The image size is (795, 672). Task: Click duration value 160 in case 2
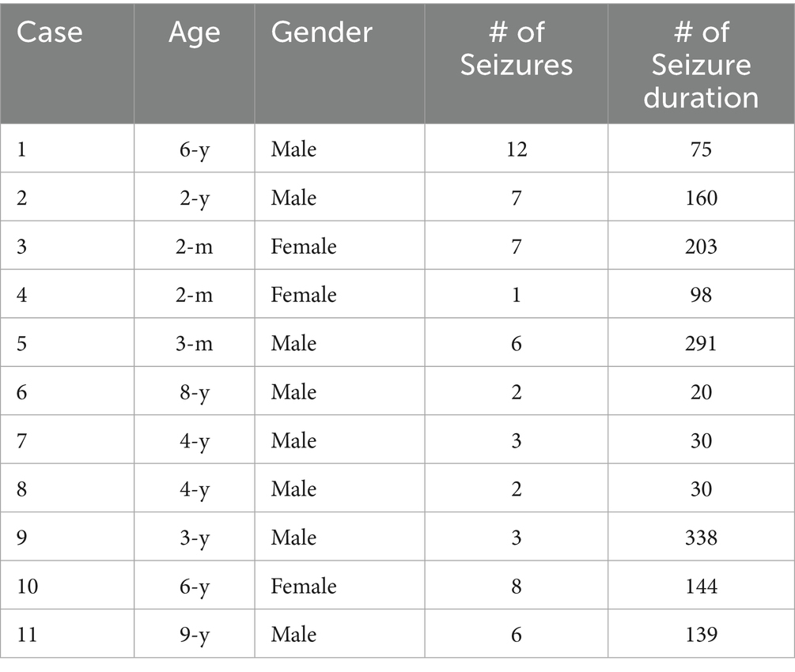point(701,197)
